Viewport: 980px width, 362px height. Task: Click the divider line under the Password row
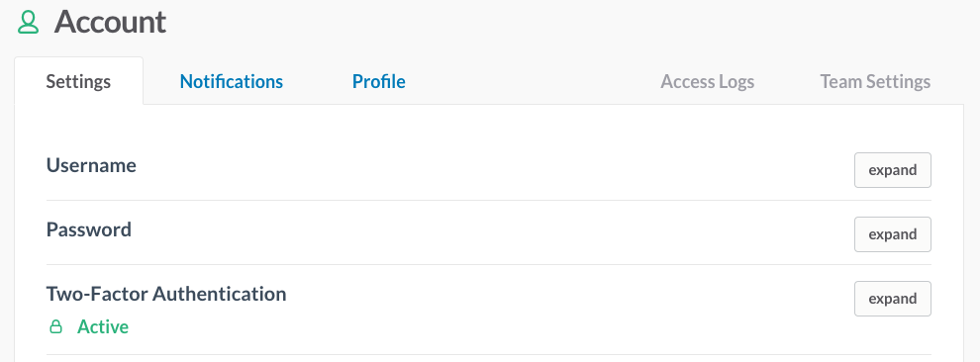pyautogui.click(x=489, y=265)
